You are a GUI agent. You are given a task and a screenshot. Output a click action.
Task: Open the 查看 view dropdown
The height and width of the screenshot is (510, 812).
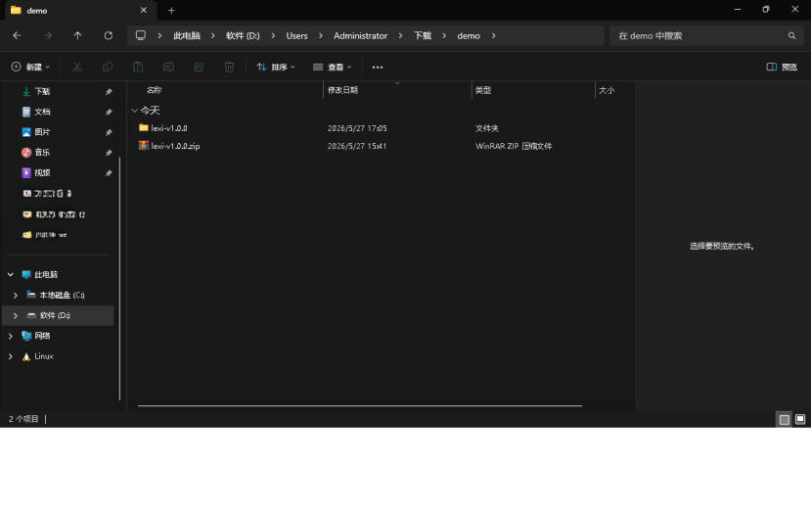pyautogui.click(x=332, y=67)
